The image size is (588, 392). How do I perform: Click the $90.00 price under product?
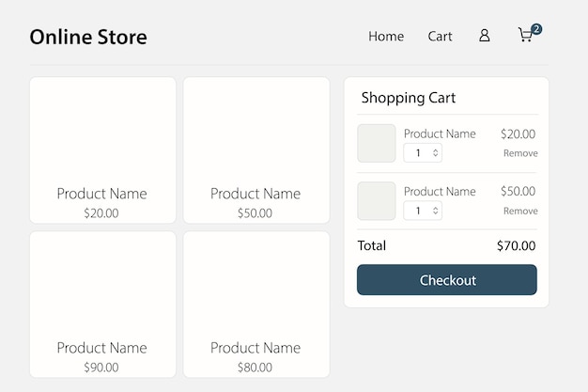pyautogui.click(x=101, y=368)
